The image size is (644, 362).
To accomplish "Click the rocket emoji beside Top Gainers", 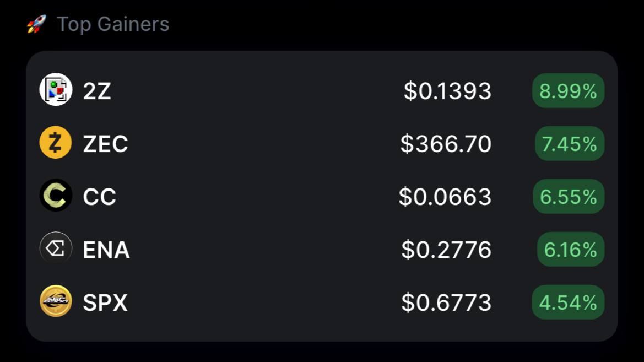I will pos(36,24).
